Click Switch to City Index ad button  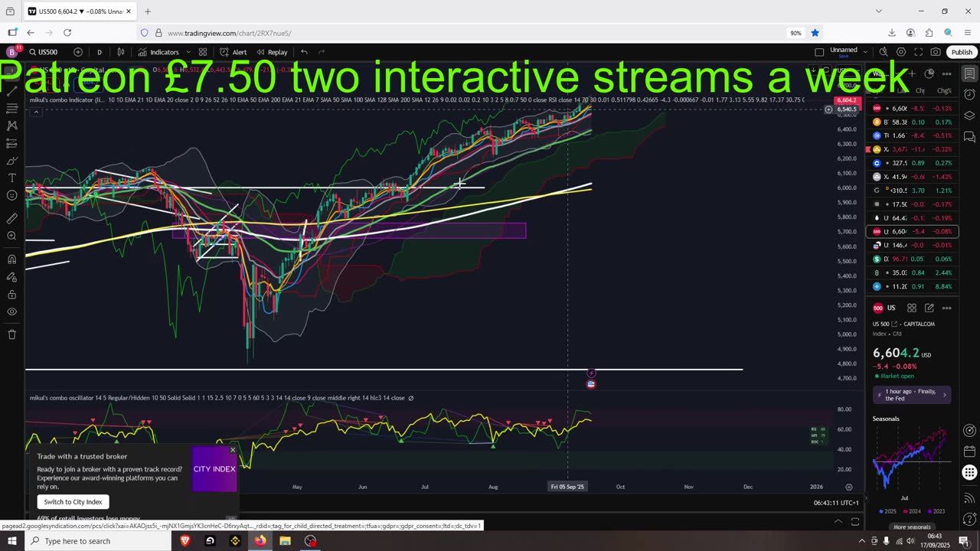click(73, 502)
